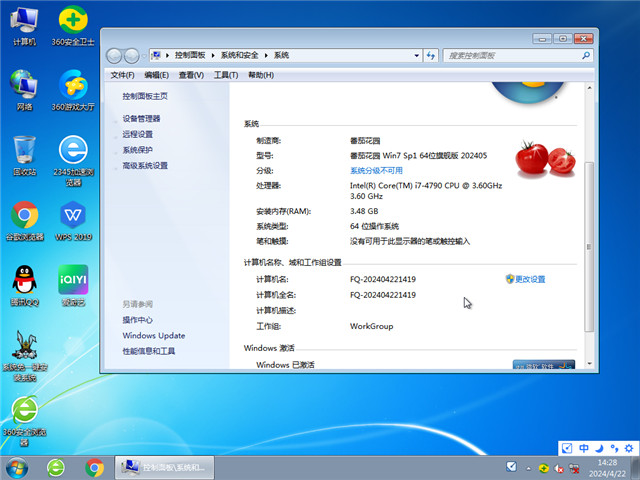Select the 回收站 recycle bin icon
The height and width of the screenshot is (480, 640).
pyautogui.click(x=24, y=156)
